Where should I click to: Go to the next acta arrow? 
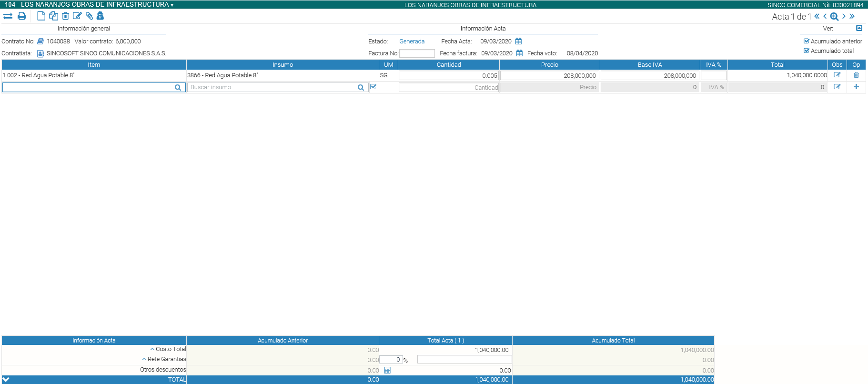click(x=844, y=16)
